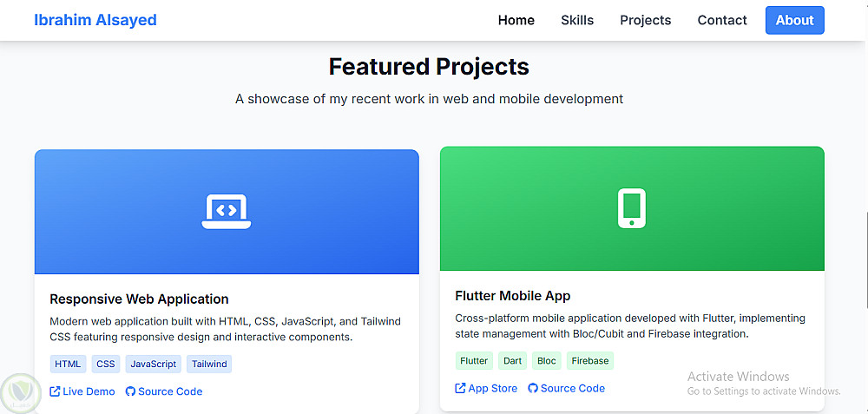Select the JavaScript tag badge

(153, 364)
